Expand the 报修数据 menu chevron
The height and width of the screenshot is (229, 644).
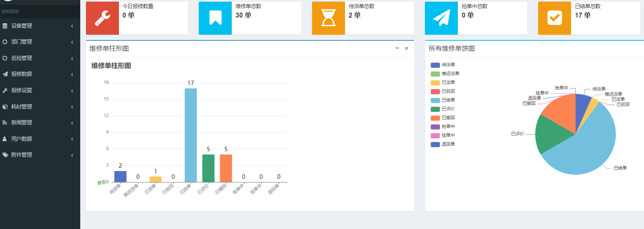pos(72,74)
